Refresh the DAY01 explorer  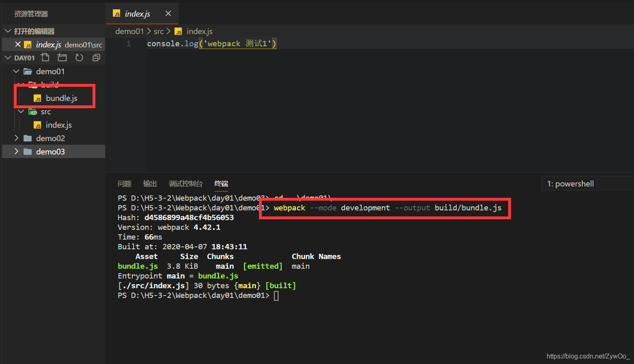[79, 58]
